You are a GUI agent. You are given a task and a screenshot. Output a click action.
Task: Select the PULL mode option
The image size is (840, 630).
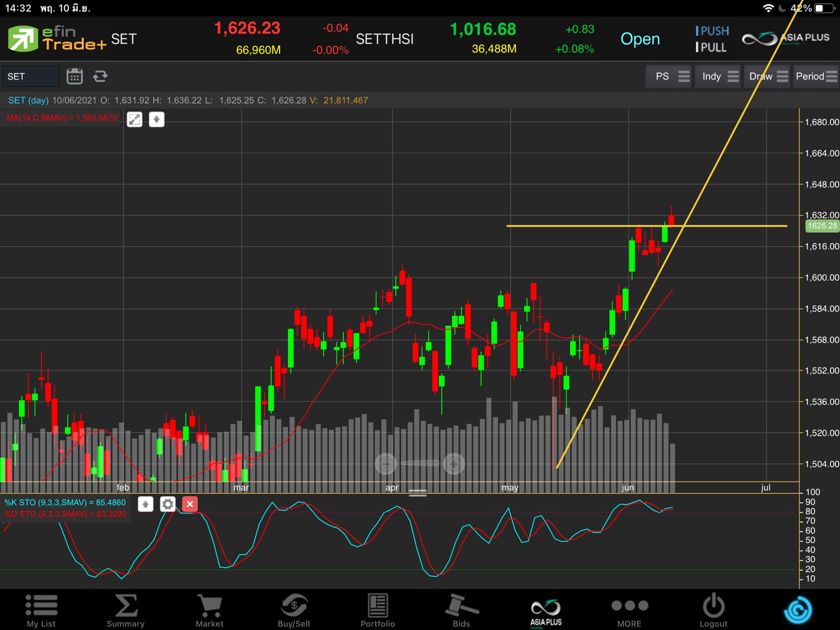[x=711, y=48]
